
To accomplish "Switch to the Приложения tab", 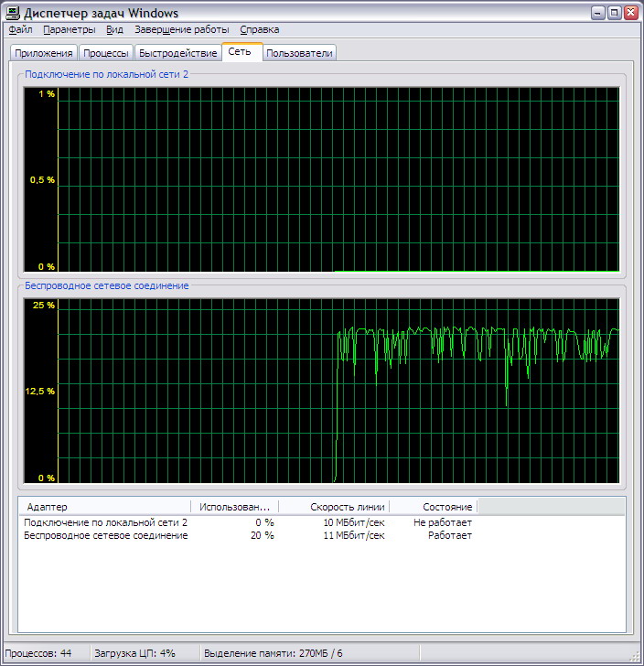I will click(44, 53).
